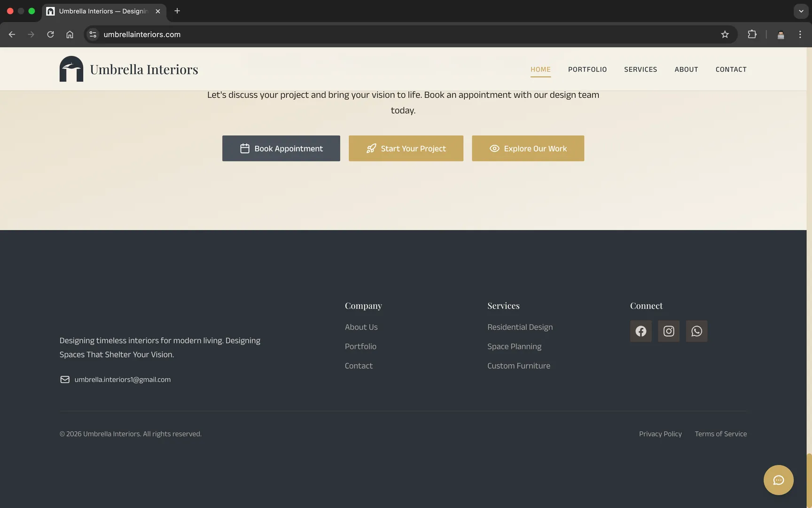This screenshot has width=812, height=508.
Task: Expand the tab search chevron
Action: tap(800, 11)
